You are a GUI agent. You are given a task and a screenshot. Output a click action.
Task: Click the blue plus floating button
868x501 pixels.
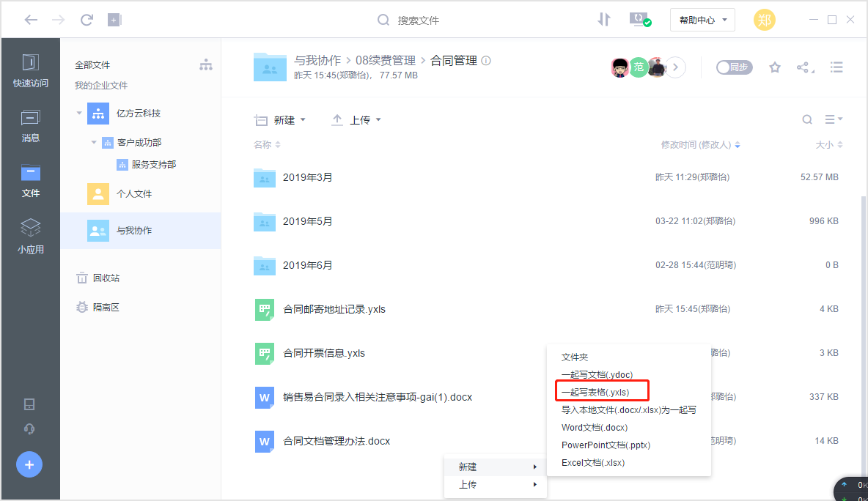click(x=29, y=464)
